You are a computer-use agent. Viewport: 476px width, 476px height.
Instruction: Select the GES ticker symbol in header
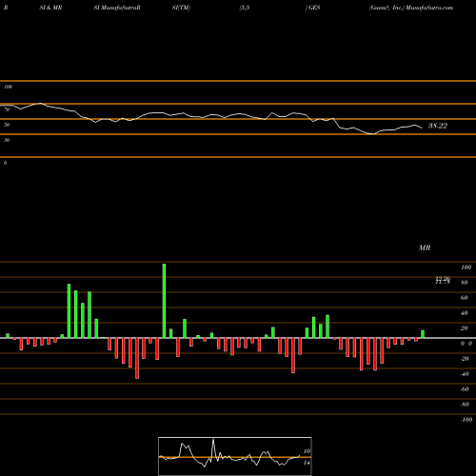click(x=314, y=8)
